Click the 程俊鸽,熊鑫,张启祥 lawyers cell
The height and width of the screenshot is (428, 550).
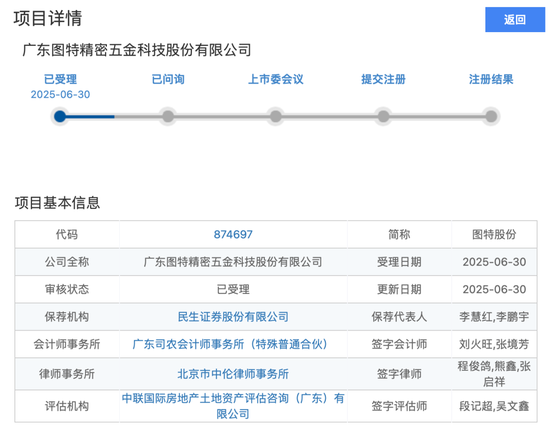[x=494, y=374]
